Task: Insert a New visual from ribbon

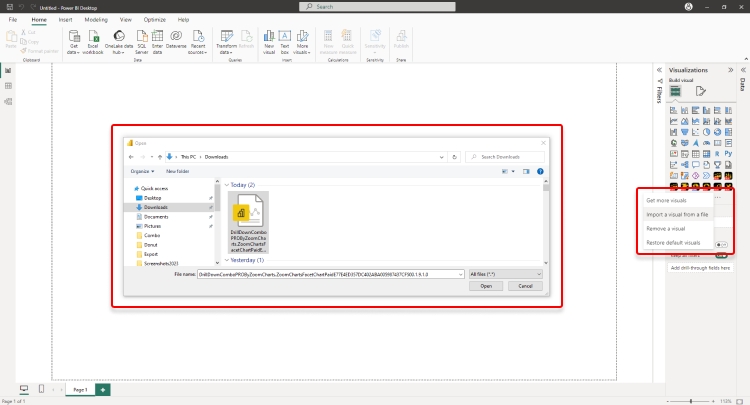Action: 269,42
